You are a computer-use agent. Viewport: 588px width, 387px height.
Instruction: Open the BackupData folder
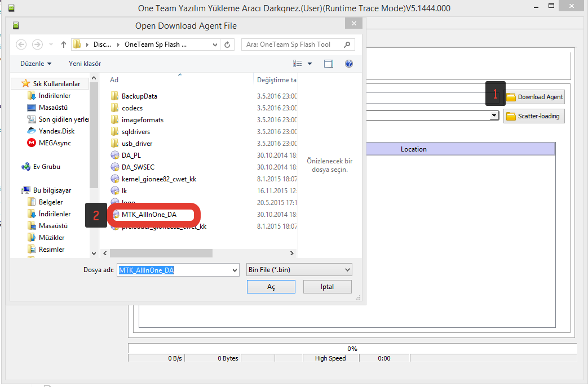[x=139, y=96]
